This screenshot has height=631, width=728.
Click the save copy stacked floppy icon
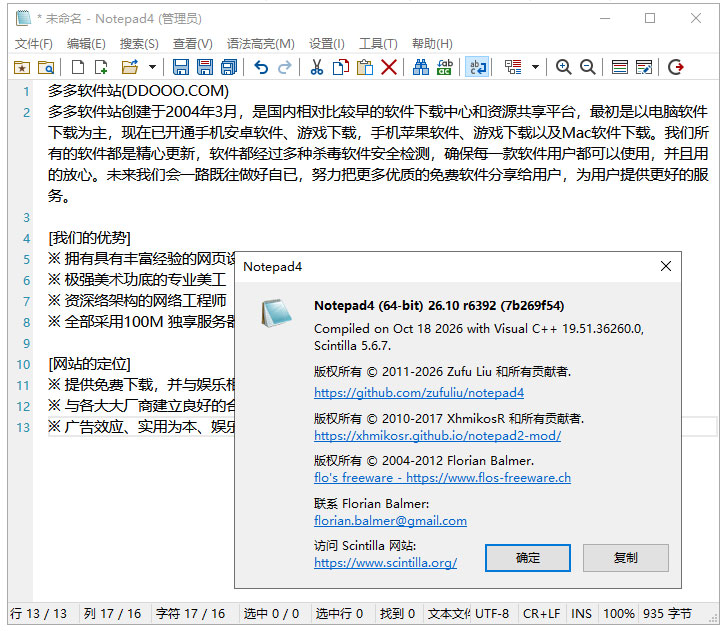[229, 67]
